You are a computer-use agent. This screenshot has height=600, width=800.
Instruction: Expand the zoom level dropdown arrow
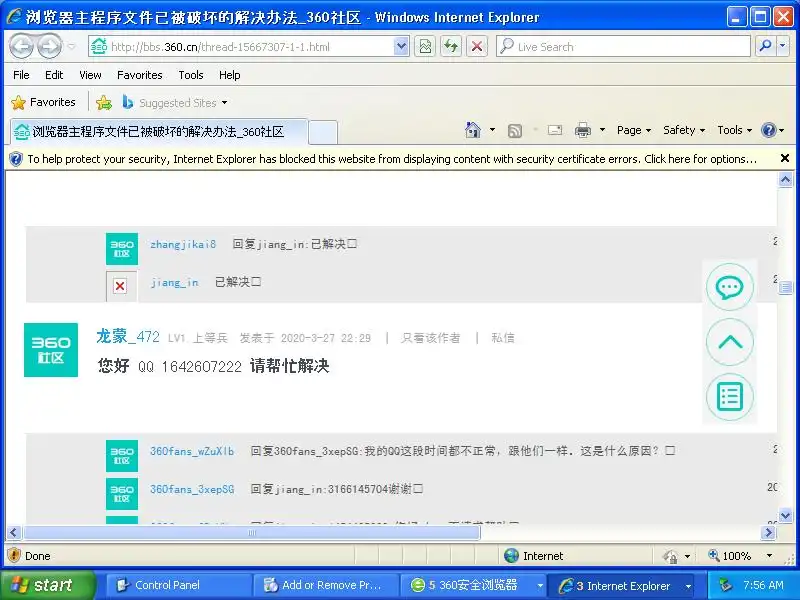coord(769,556)
